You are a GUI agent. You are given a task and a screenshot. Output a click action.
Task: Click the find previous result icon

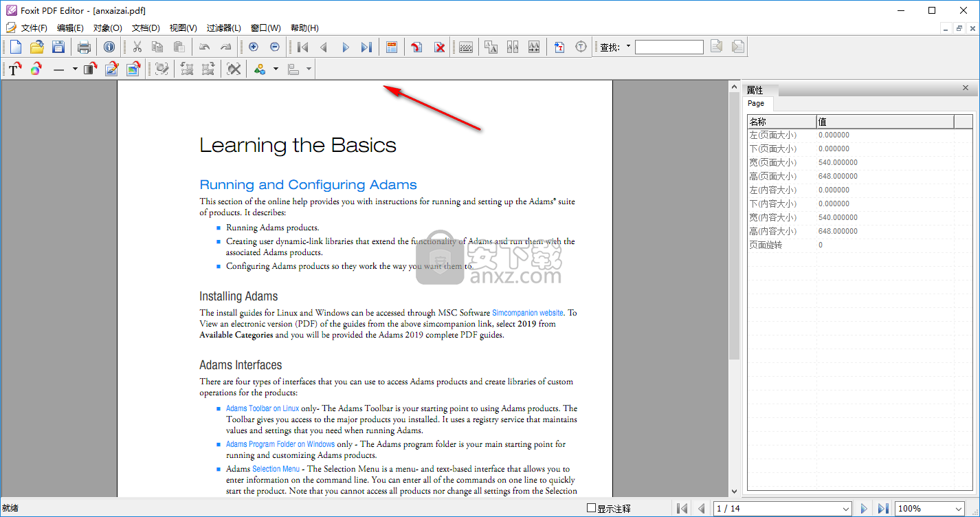[717, 47]
